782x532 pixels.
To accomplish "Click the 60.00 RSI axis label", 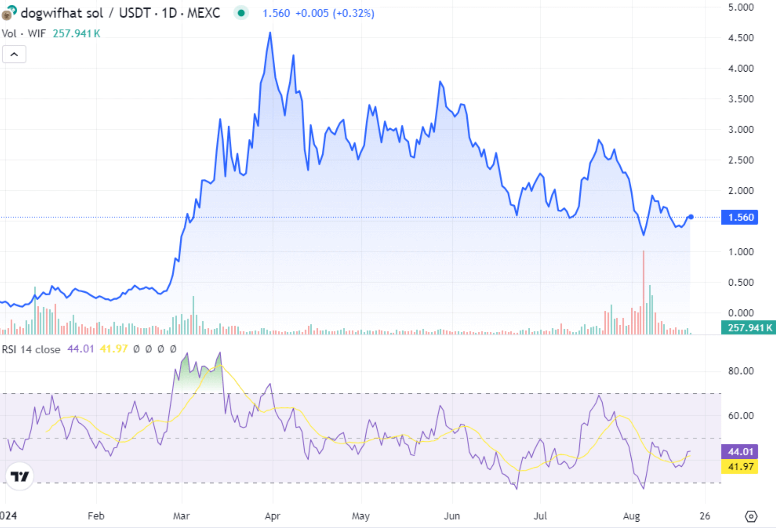I will (740, 415).
